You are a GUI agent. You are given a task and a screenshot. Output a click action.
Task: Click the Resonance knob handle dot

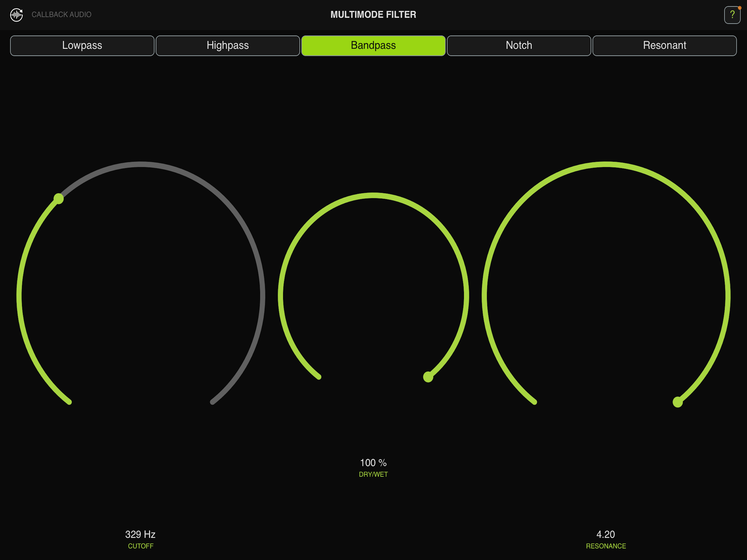[x=678, y=402]
